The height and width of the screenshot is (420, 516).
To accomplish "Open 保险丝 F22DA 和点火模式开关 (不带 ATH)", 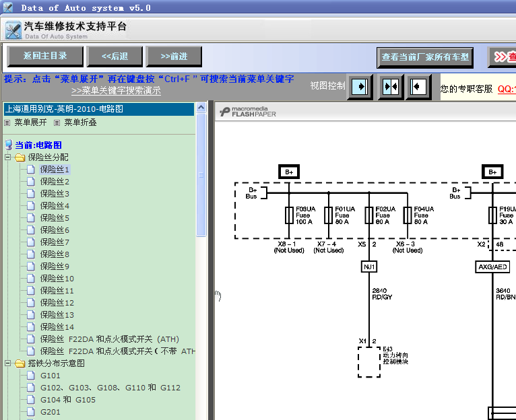I will [117, 351].
